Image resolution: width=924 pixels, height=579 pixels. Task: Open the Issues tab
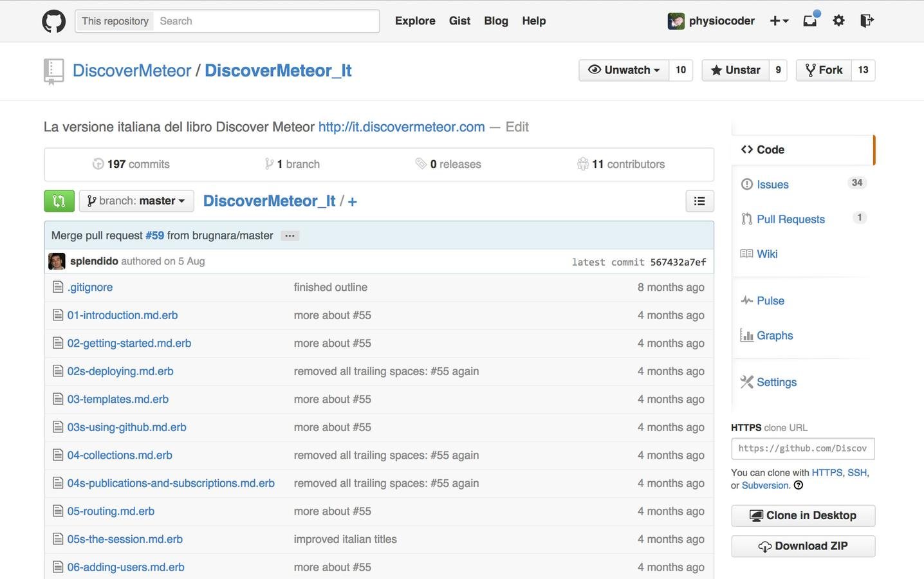(772, 185)
